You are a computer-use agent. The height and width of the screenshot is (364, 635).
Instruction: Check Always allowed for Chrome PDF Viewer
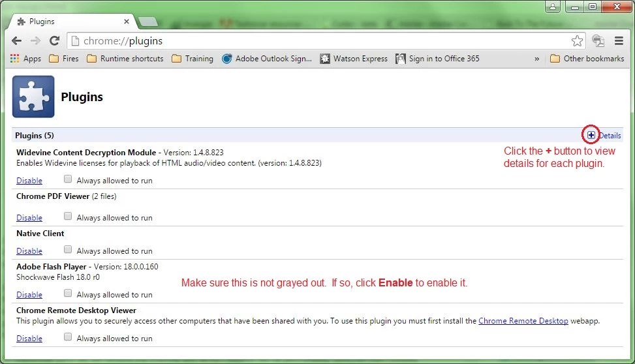(68, 216)
